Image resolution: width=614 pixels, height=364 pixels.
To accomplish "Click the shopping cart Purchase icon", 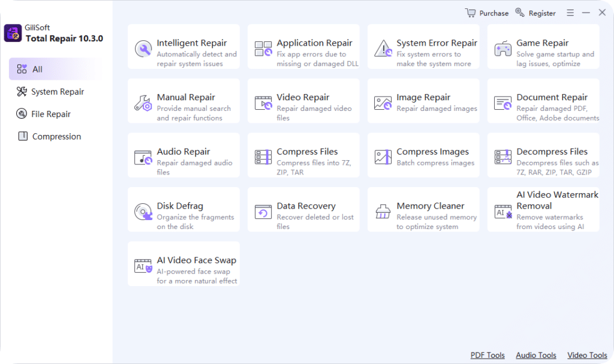I will [470, 13].
